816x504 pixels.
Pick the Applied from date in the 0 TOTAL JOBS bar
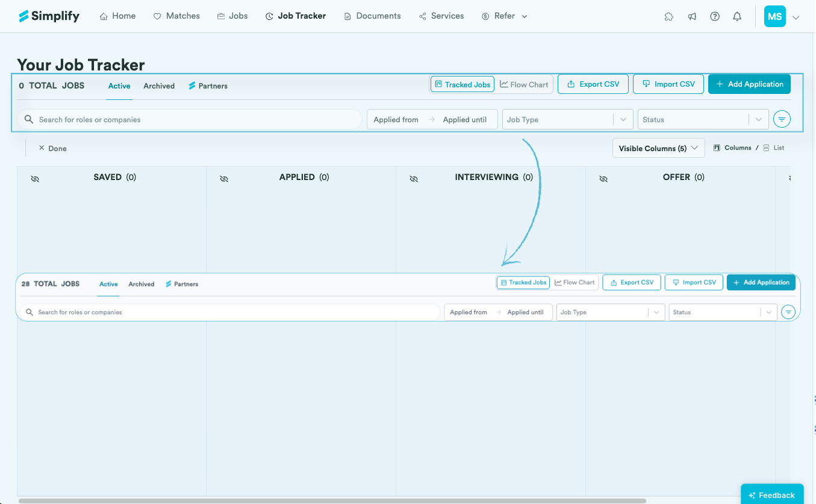point(396,119)
